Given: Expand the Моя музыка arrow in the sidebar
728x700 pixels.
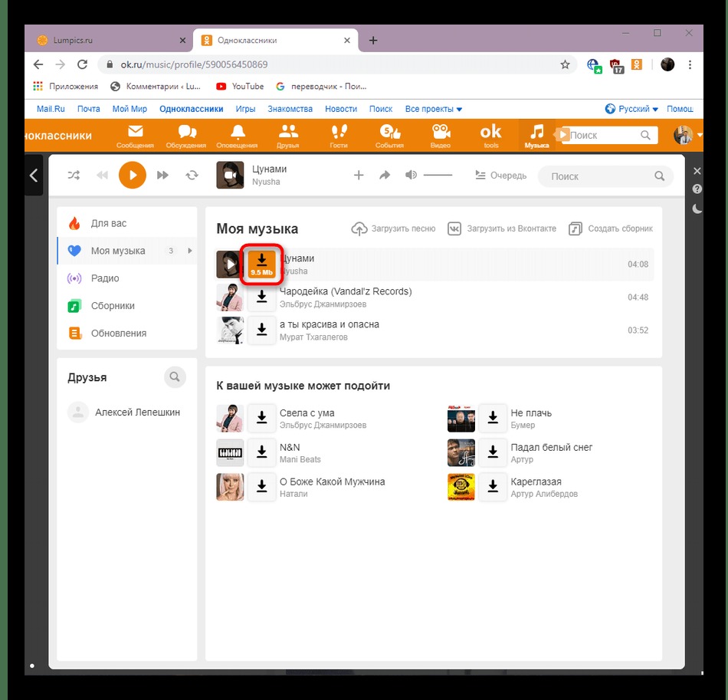Looking at the screenshot, I should [189, 251].
